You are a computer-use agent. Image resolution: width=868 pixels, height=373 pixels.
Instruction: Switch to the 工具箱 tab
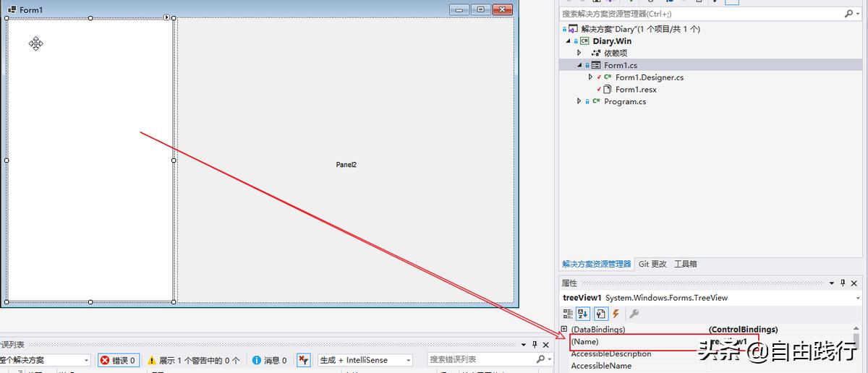pyautogui.click(x=686, y=264)
